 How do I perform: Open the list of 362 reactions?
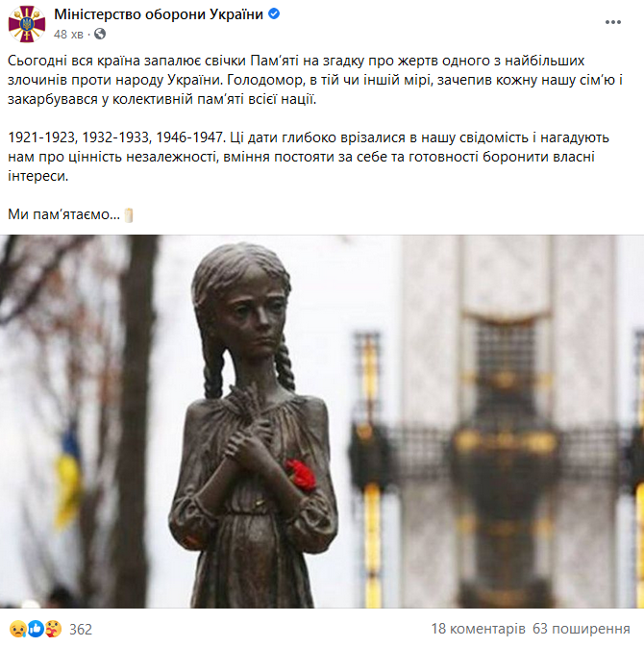click(81, 630)
